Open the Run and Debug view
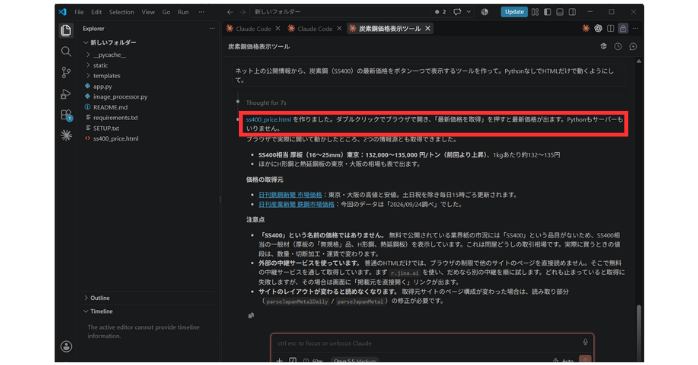698x365 pixels. [66, 93]
